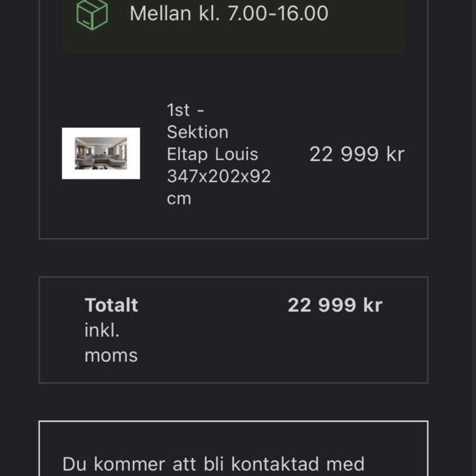Image resolution: width=476 pixels, height=476 pixels.
Task: Select the '1st -' quantity text
Action: click(x=186, y=110)
